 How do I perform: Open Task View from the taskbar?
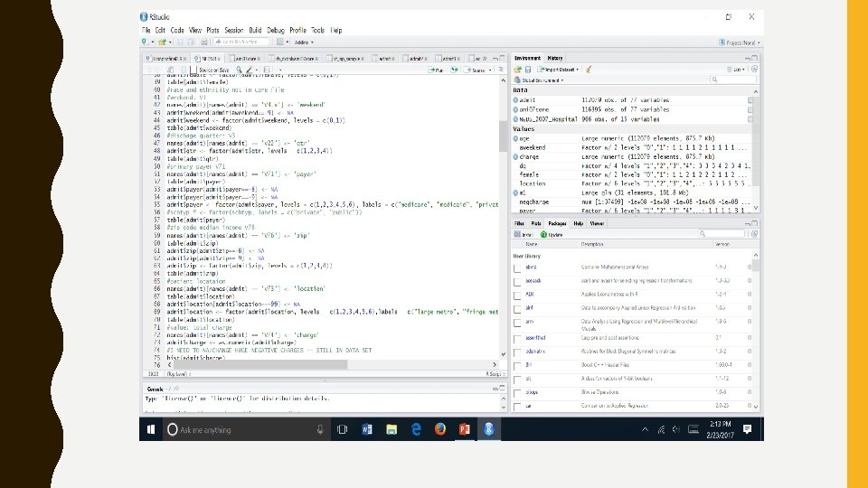coord(342,429)
